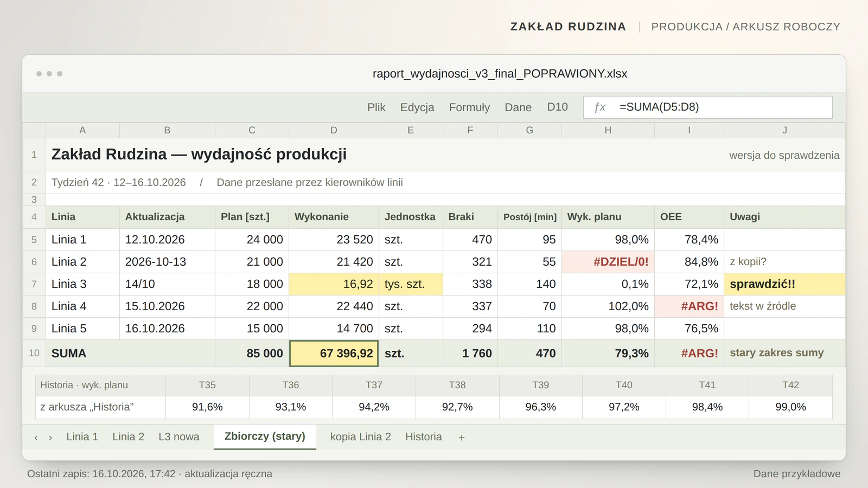The height and width of the screenshot is (488, 868).
Task: Switch to the Linia 1 sheet tab
Action: click(82, 437)
